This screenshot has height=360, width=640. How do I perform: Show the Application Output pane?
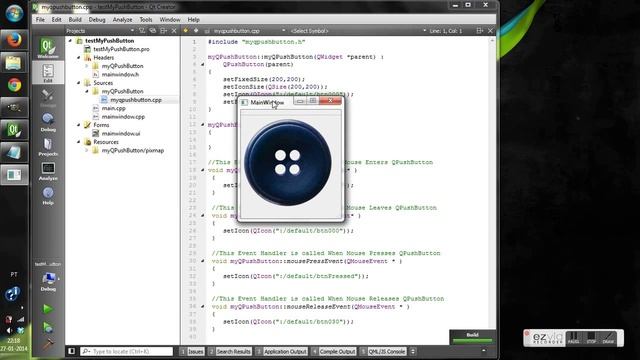281,351
